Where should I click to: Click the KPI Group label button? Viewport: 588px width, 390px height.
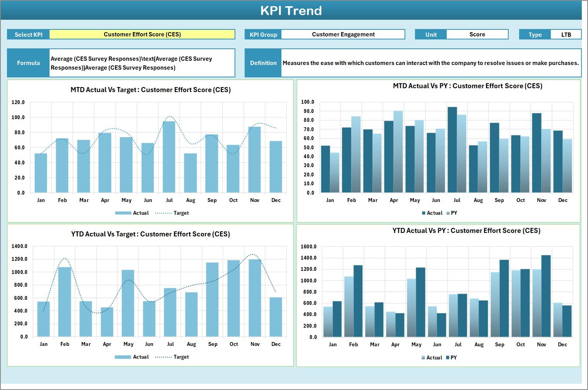click(263, 34)
